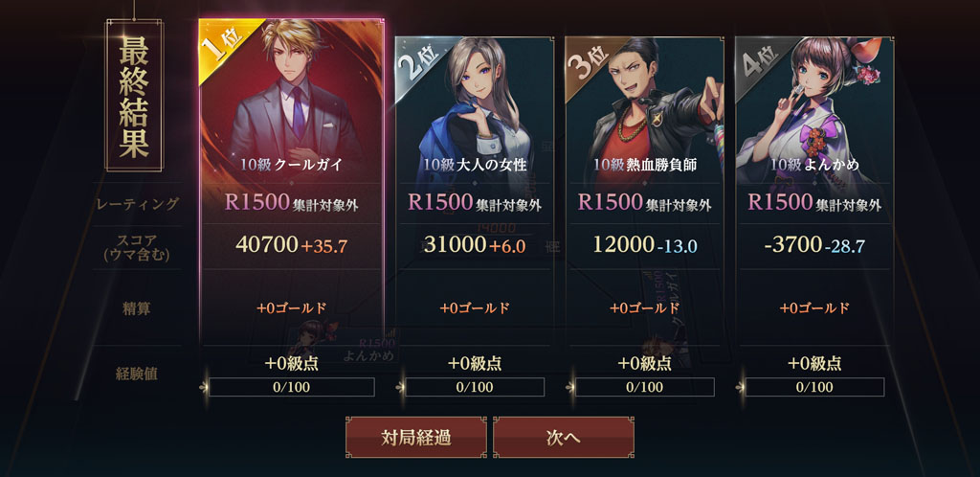
Task: Click the 精算 row label
Action: (137, 308)
